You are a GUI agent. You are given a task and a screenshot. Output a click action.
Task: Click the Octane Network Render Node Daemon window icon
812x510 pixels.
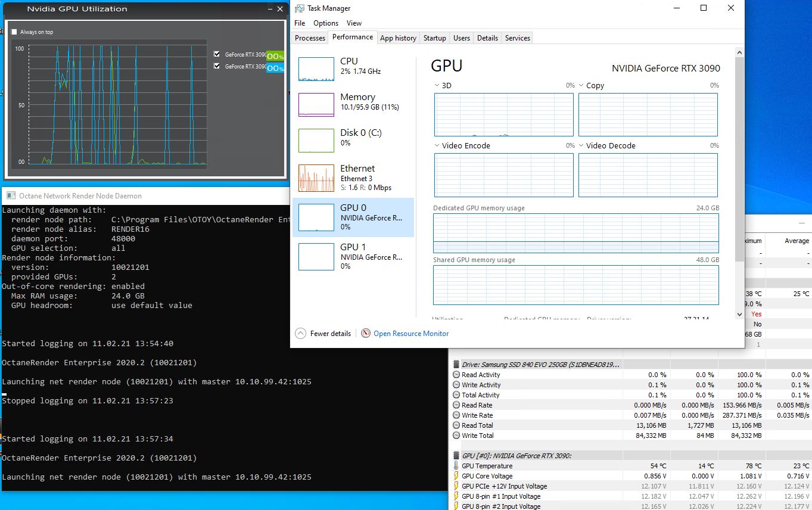pos(10,195)
